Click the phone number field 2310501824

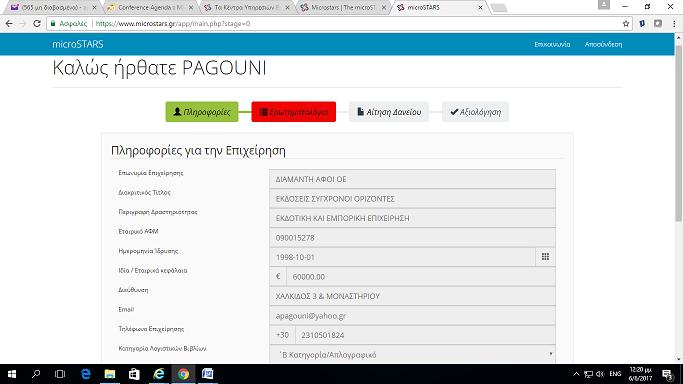(x=425, y=335)
